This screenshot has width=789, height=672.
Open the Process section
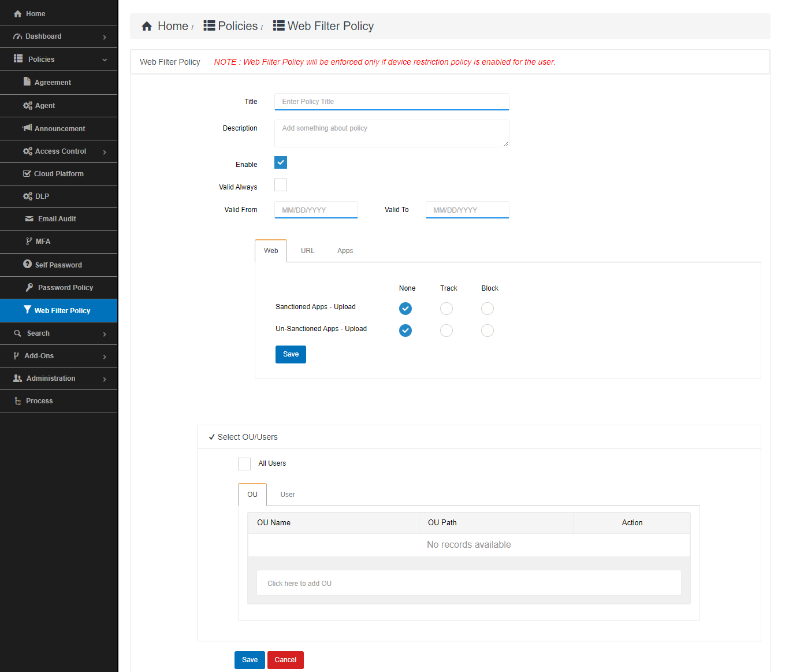click(40, 401)
